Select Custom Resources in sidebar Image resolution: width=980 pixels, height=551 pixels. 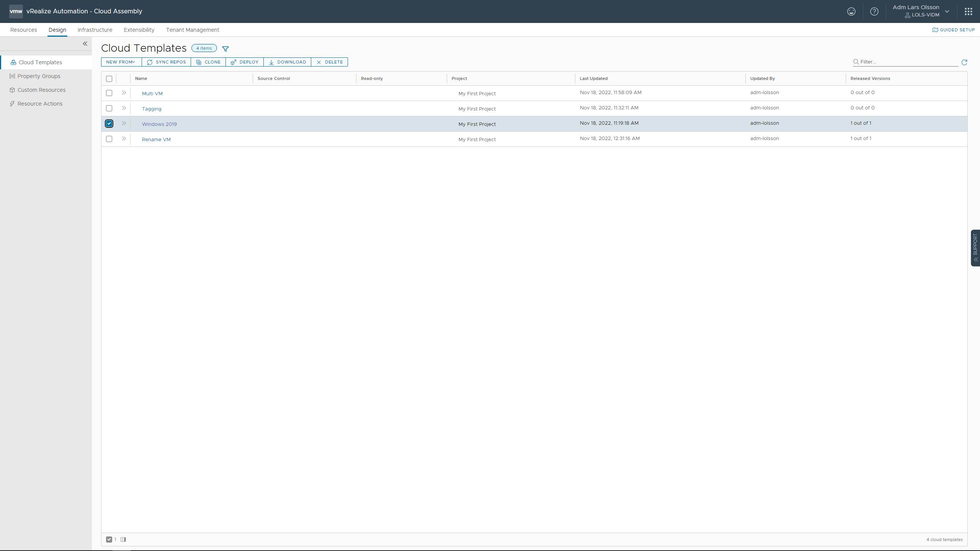(x=46, y=90)
